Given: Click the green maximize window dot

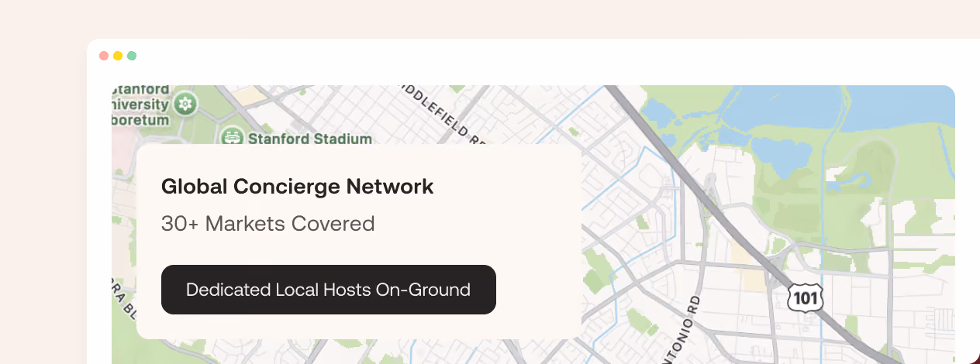Looking at the screenshot, I should 132,56.
